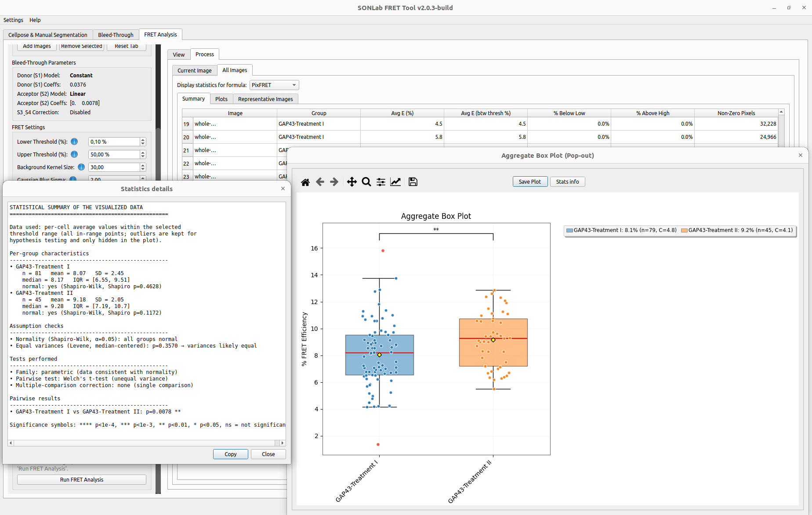Image resolution: width=812 pixels, height=515 pixels.
Task: Click orange GAP43-Treatment II legend swatch
Action: (684, 230)
